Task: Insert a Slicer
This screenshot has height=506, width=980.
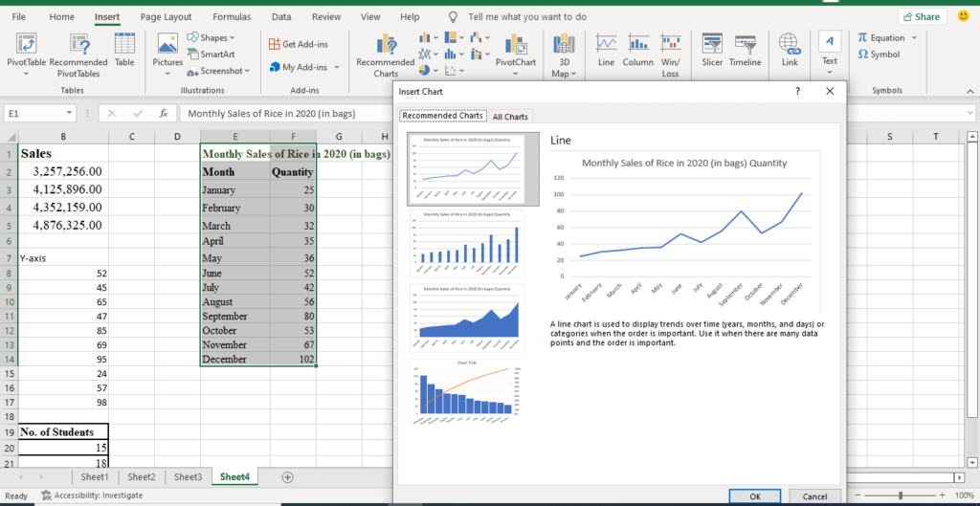Action: 712,49
